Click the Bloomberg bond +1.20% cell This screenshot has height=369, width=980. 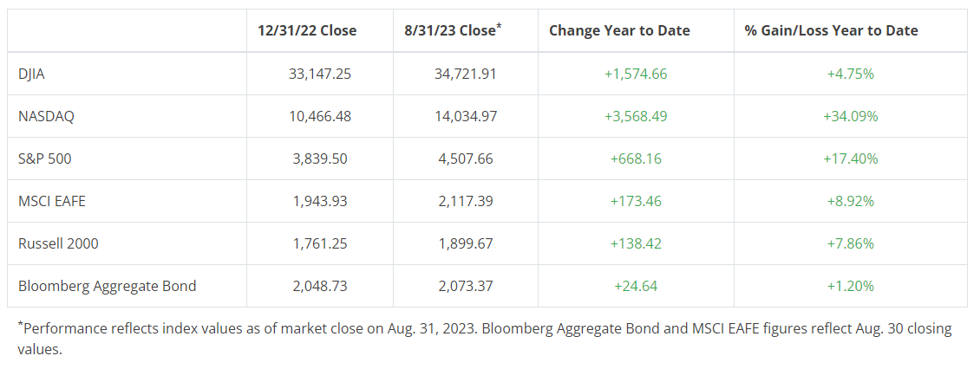click(x=850, y=286)
